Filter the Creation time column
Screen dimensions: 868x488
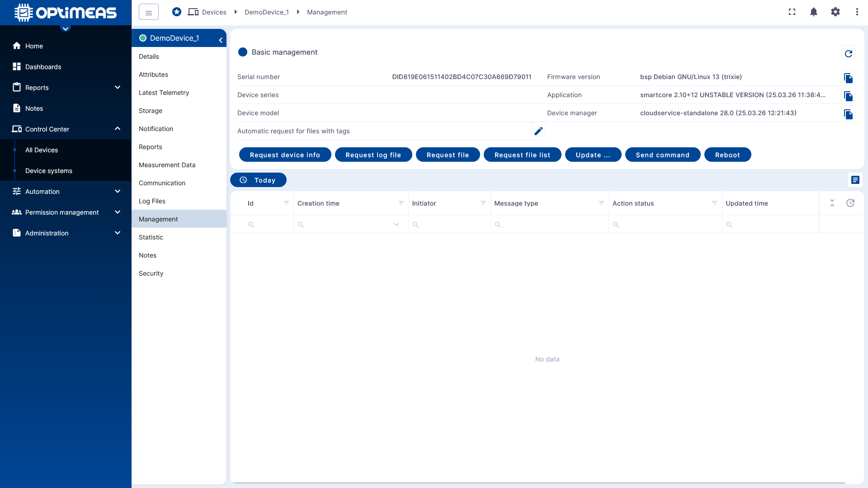click(401, 203)
